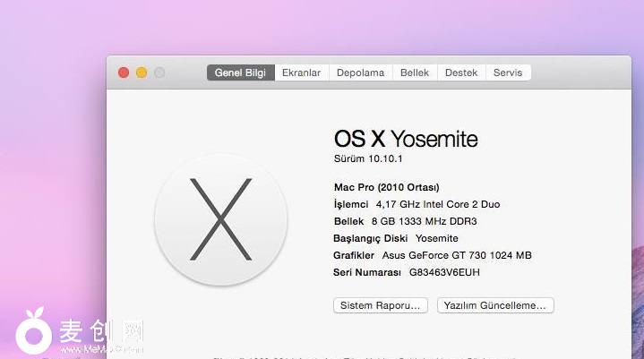Select the serial number G83463V6EUH
The width and height of the screenshot is (644, 359).
[x=446, y=272]
